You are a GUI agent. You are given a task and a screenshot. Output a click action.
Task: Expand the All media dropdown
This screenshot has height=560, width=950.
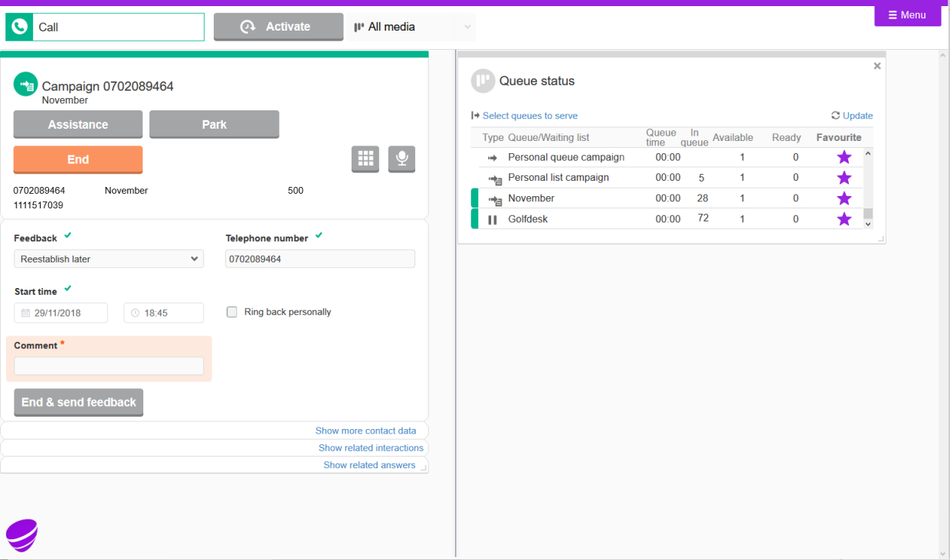coord(411,27)
